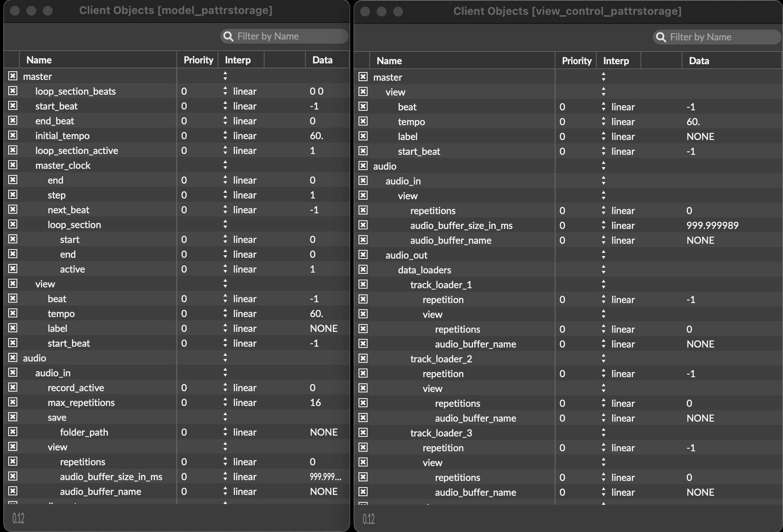
Task: Click Interp column header in model_pattrstorage window
Action: pyautogui.click(x=241, y=60)
